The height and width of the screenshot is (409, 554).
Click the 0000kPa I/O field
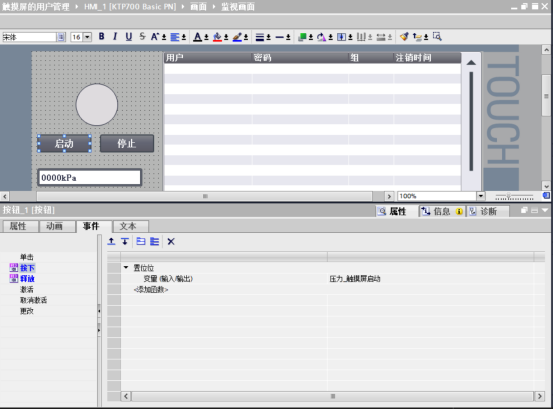click(89, 178)
